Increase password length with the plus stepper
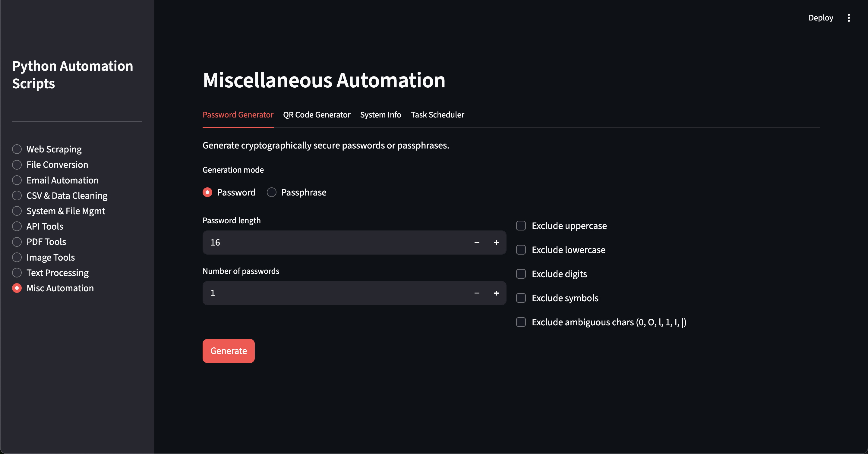Image resolution: width=868 pixels, height=454 pixels. [x=496, y=243]
